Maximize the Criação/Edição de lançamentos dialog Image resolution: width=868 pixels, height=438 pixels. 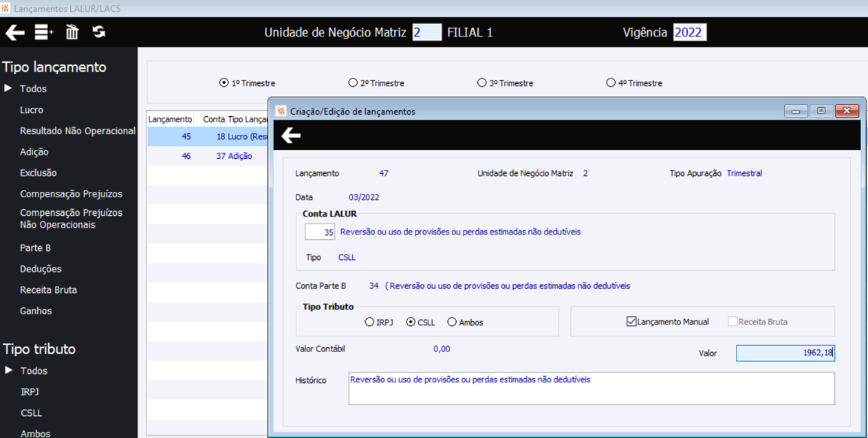click(x=821, y=111)
